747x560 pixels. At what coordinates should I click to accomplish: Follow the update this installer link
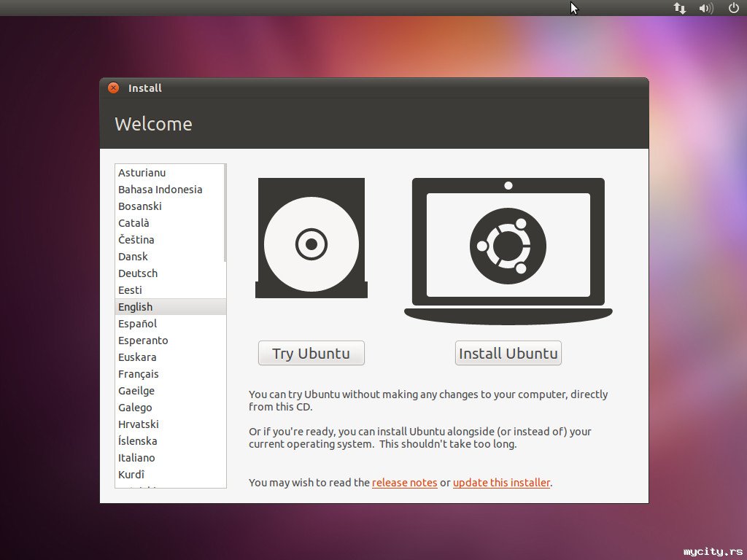pos(501,483)
